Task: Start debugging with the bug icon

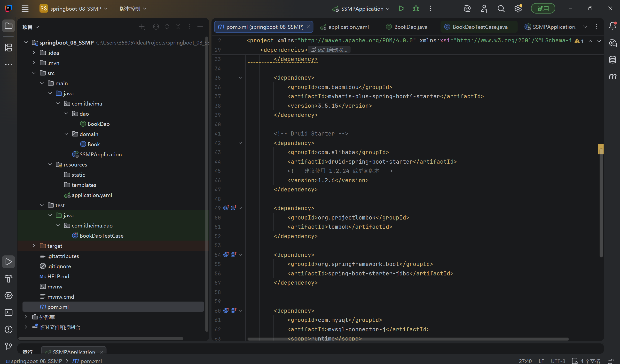Action: point(416,9)
